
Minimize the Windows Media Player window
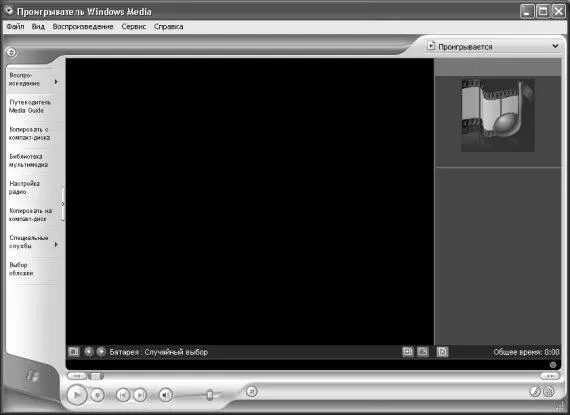click(x=527, y=11)
